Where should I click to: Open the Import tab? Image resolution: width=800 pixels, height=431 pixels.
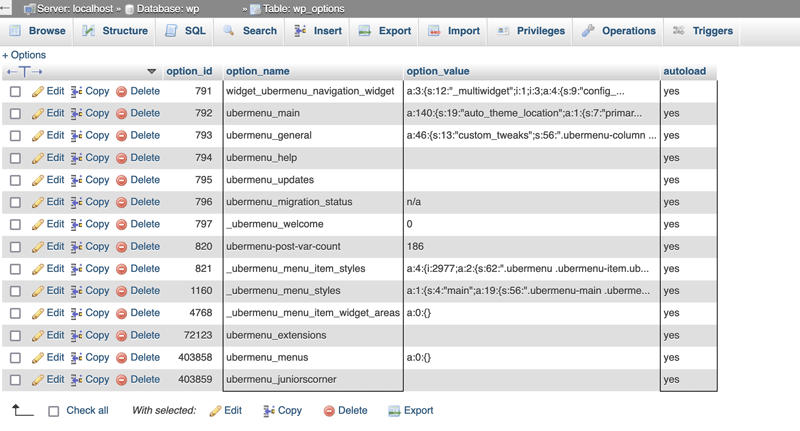point(454,31)
